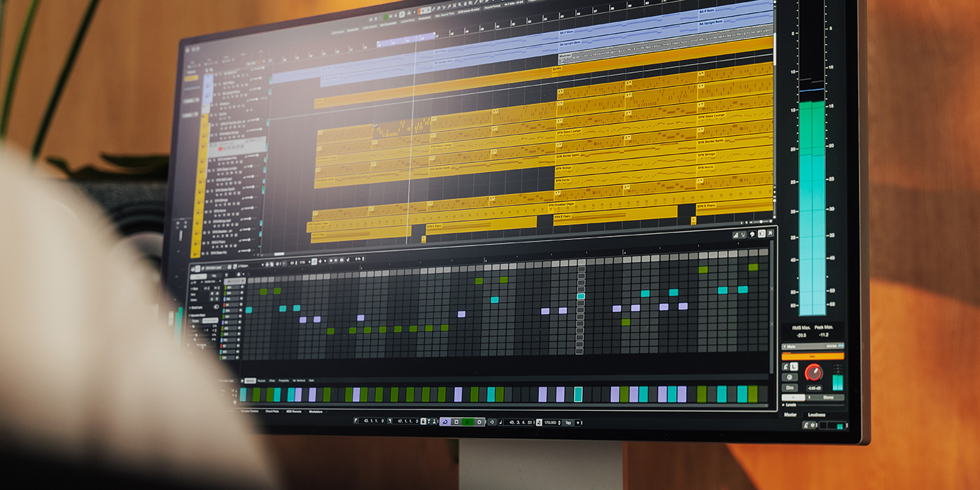This screenshot has width=980, height=490.
Task: Click the Record button in transport bar
Action: point(478,422)
